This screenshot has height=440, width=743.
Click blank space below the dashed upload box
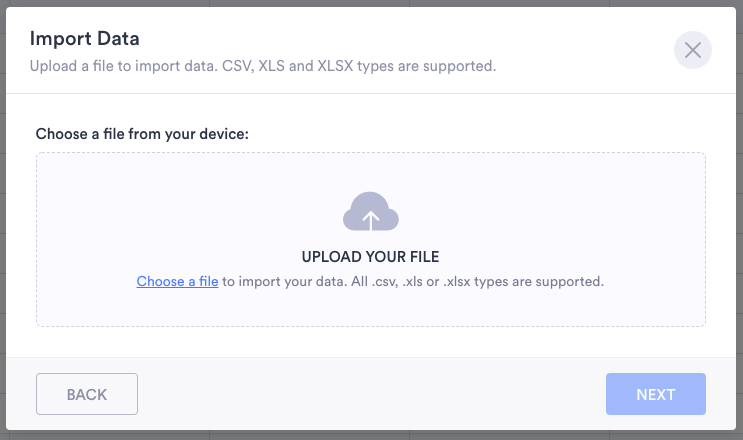(x=371, y=342)
